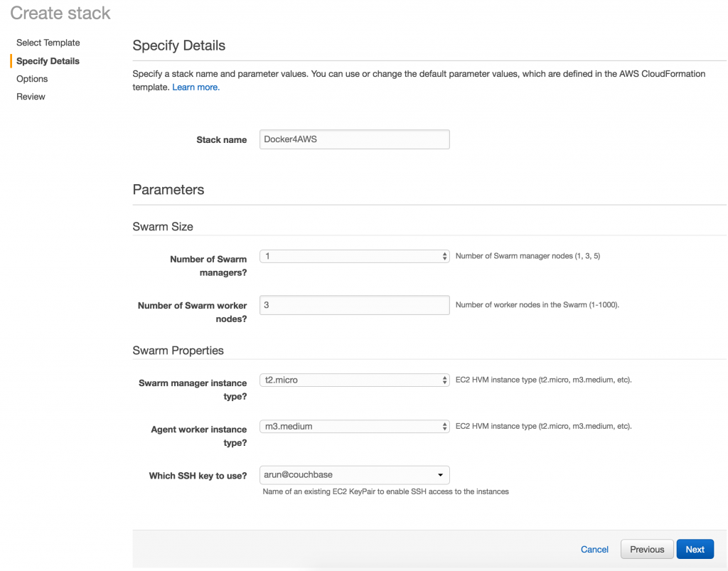Click 'Name of an existing EC2 KeyPair' help text
The height and width of the screenshot is (571, 728).
coord(385,491)
